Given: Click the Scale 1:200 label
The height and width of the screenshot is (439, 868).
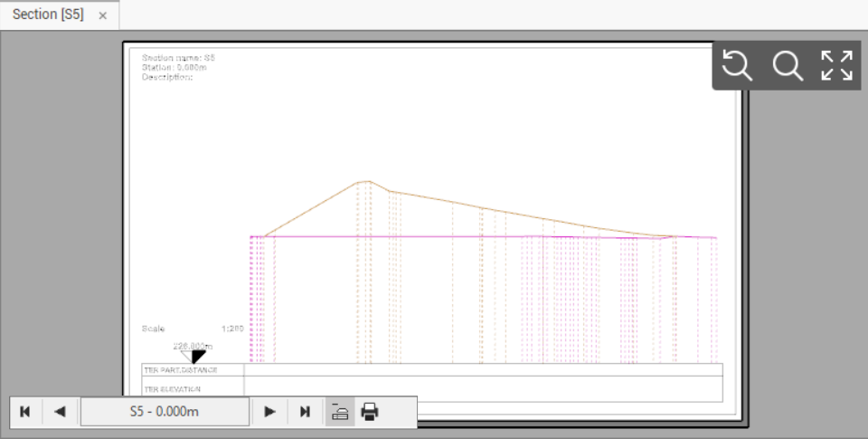Looking at the screenshot, I should [x=193, y=329].
